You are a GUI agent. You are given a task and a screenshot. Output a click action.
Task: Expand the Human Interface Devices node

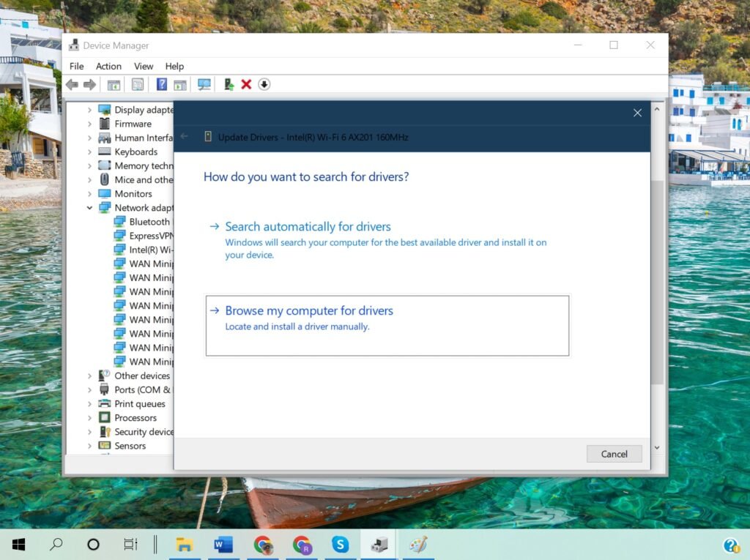pos(89,138)
